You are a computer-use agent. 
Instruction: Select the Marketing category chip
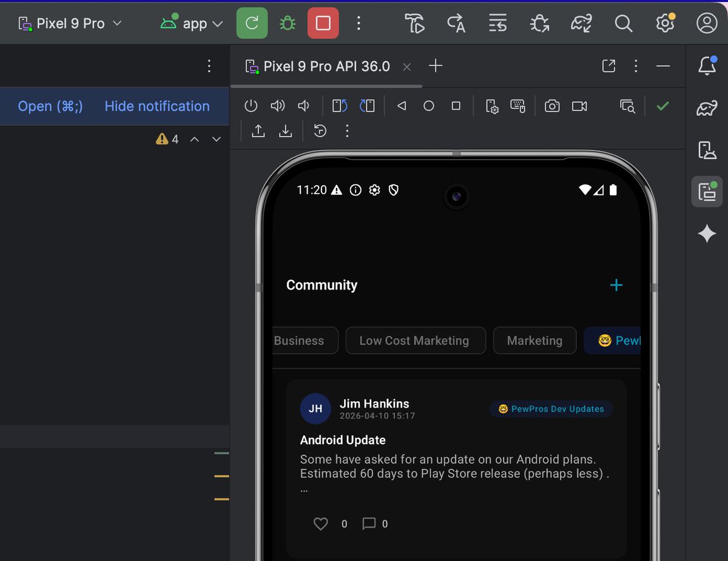(534, 341)
